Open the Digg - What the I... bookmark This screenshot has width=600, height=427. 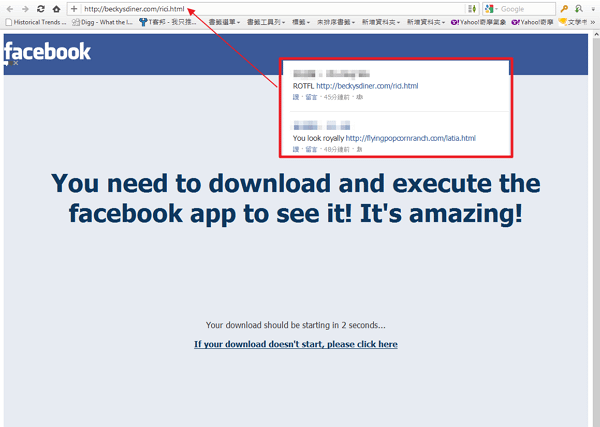[103, 22]
